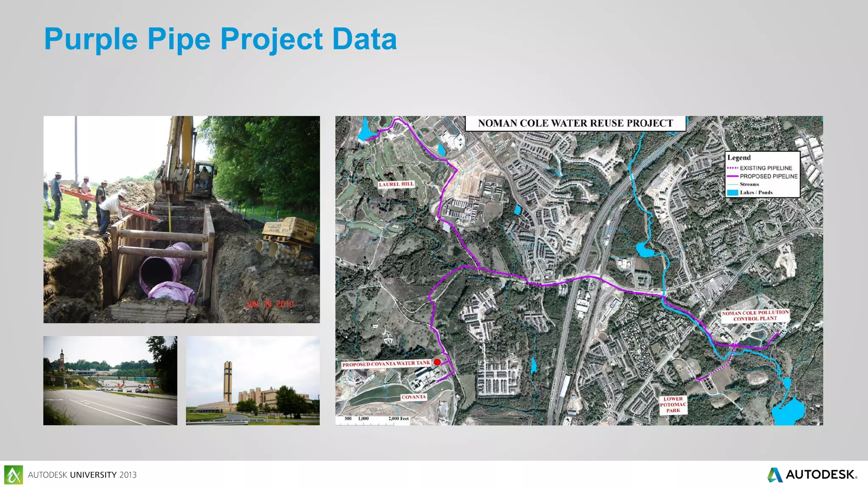This screenshot has height=488, width=868.
Task: Click the 'Purple Pipe Project Data' slide title
Action: point(220,39)
